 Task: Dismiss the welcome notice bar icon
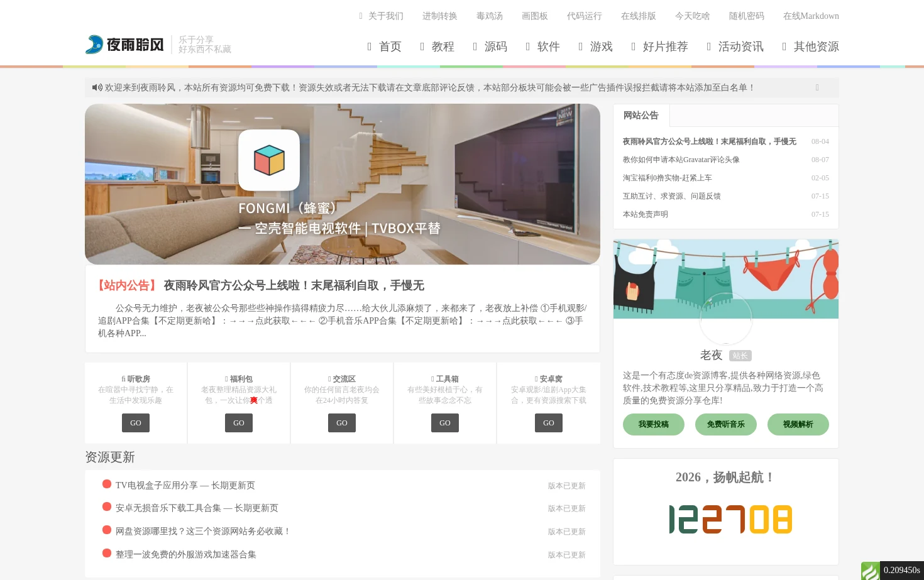pos(817,87)
